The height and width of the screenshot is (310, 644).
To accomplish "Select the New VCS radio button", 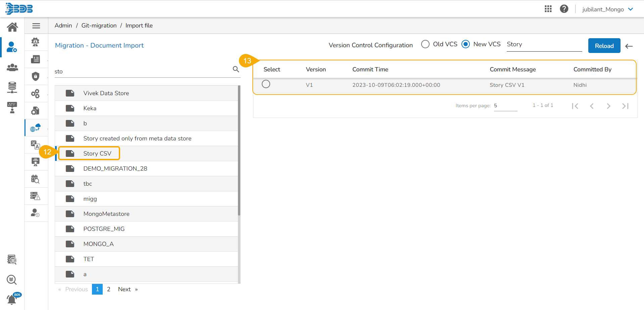I will 465,44.
